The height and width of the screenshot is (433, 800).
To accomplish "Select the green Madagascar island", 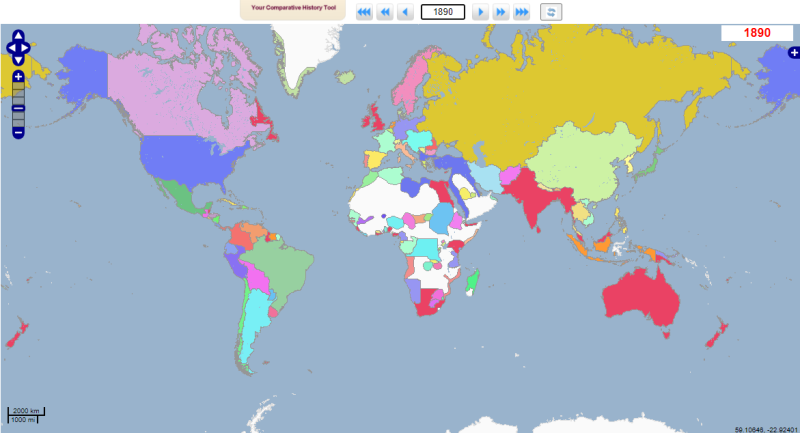I will coord(473,282).
